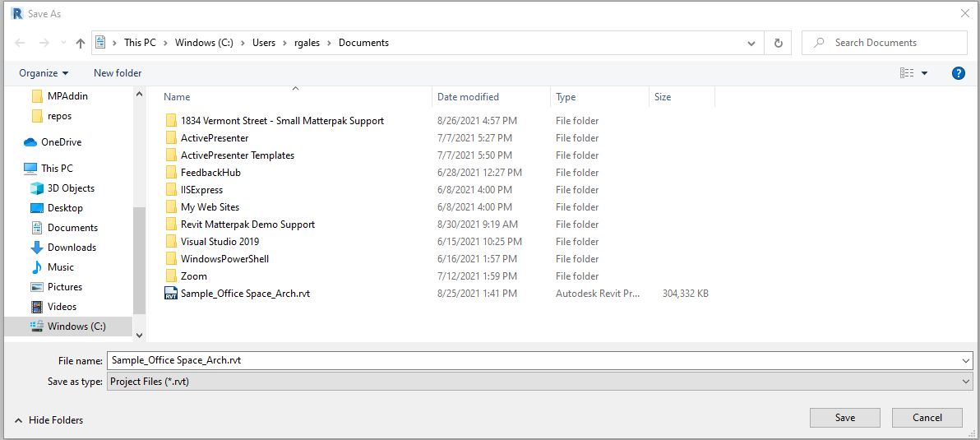
Task: Open the view options dropdown arrow
Action: click(924, 73)
